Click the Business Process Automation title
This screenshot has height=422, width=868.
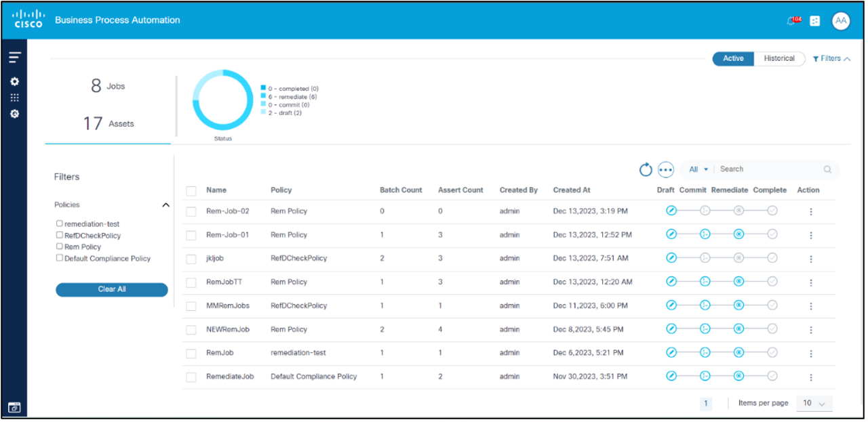(x=117, y=20)
